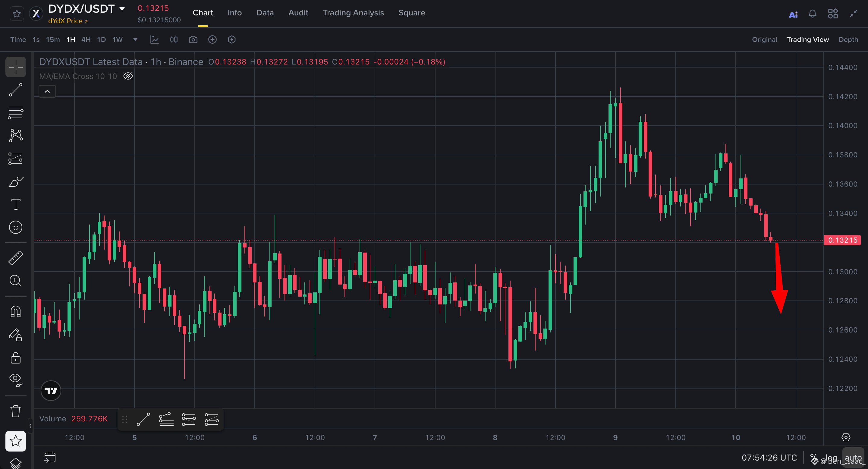Viewport: 868px width, 469px height.
Task: Open the Square tab
Action: point(411,13)
